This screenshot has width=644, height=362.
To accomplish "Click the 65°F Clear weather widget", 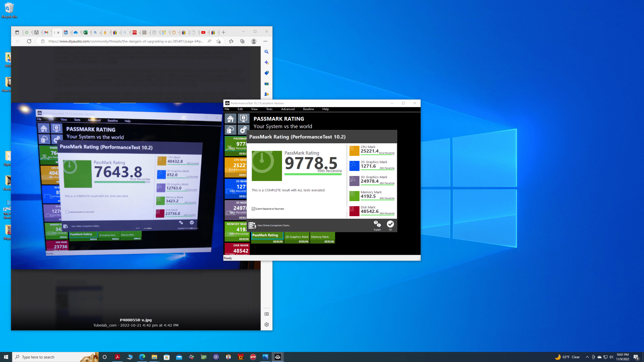I will 567,357.
